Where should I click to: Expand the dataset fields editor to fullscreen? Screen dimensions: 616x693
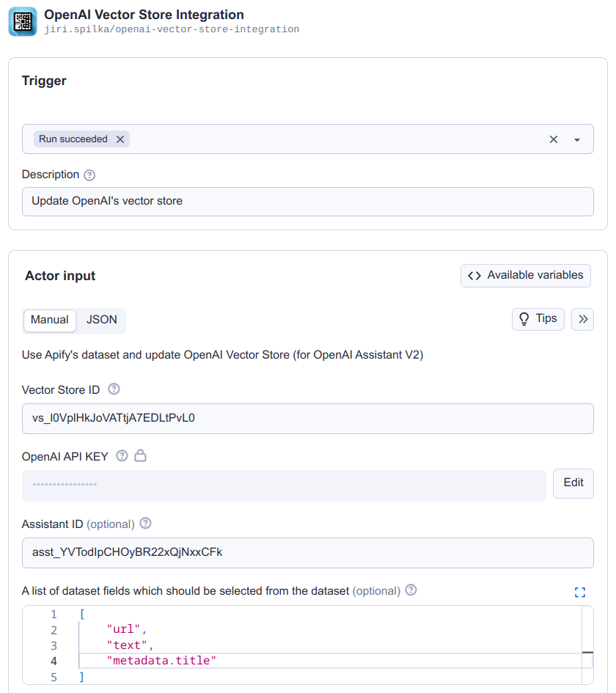pyautogui.click(x=580, y=592)
